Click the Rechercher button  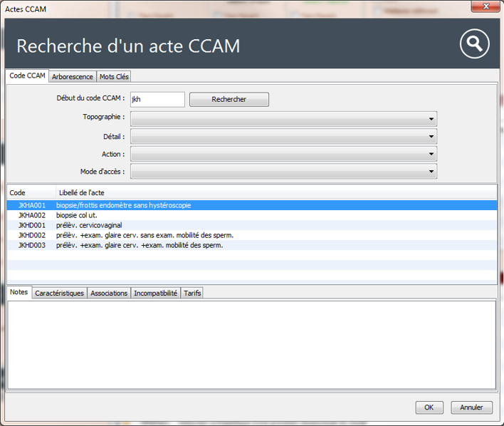tap(229, 100)
